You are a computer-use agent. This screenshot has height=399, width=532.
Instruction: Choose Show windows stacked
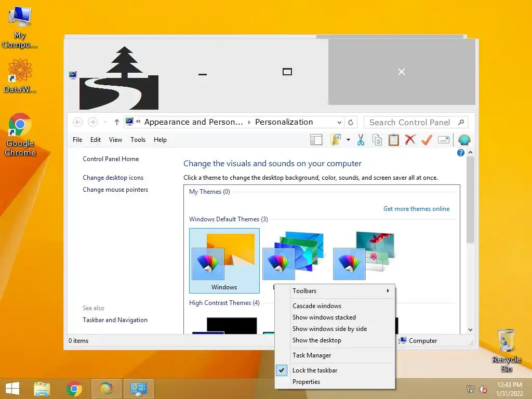[335, 317]
